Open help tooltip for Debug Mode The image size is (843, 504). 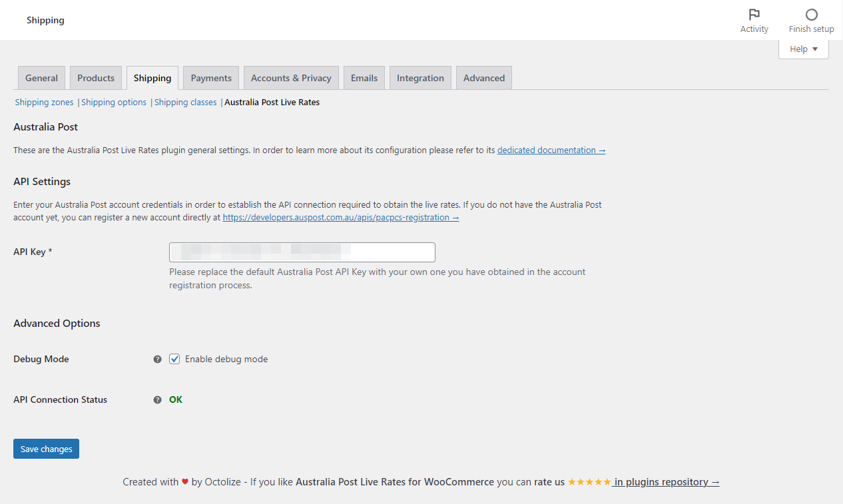157,359
